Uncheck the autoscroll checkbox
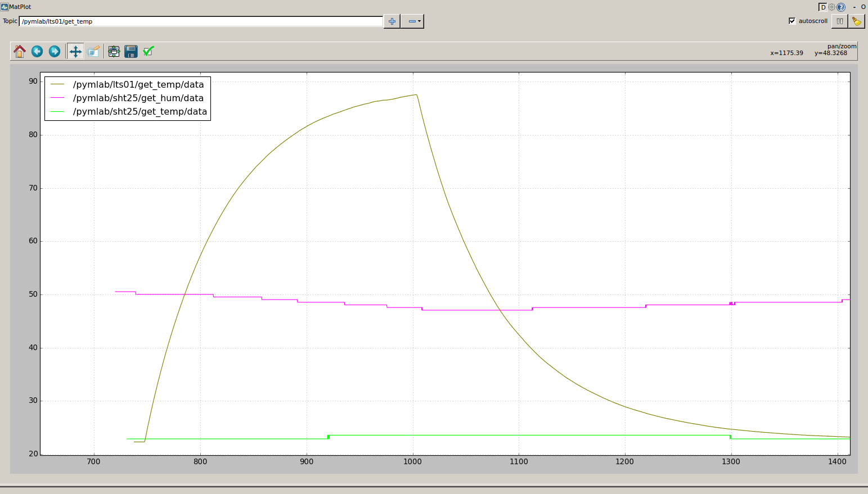 tap(792, 21)
